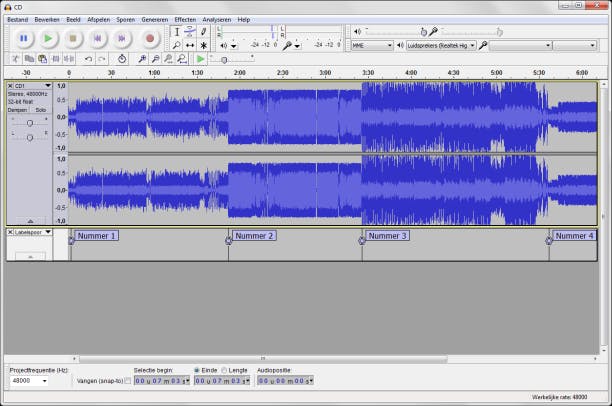Click the CD1 track gain slider
Image resolution: width=612 pixels, height=406 pixels.
coord(30,122)
